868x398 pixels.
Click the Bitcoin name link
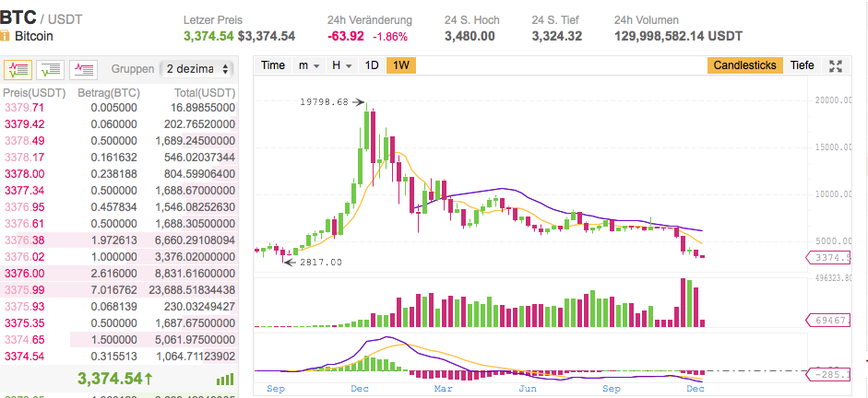[34, 36]
